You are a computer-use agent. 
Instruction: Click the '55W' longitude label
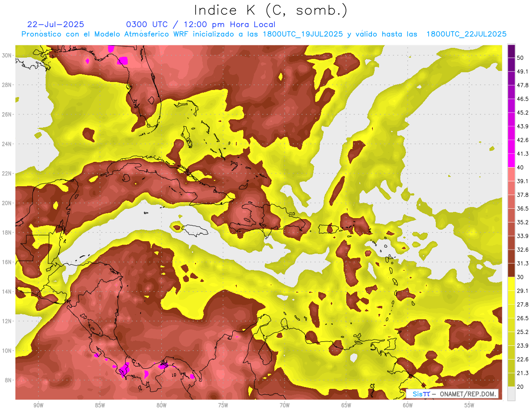469,405
